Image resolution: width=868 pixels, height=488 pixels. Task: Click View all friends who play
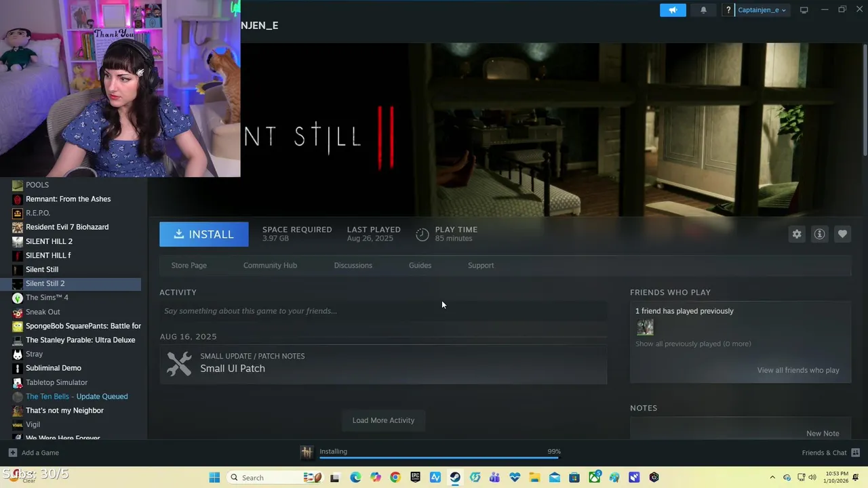pos(798,370)
